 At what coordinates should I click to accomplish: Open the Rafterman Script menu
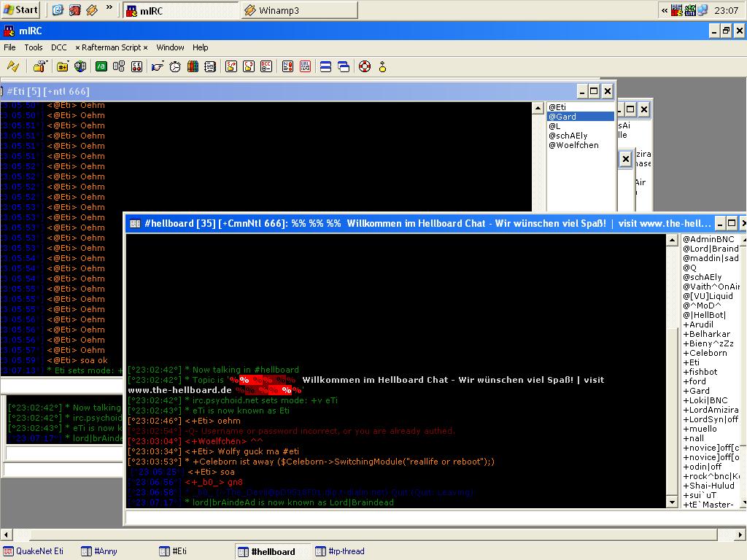tap(112, 47)
